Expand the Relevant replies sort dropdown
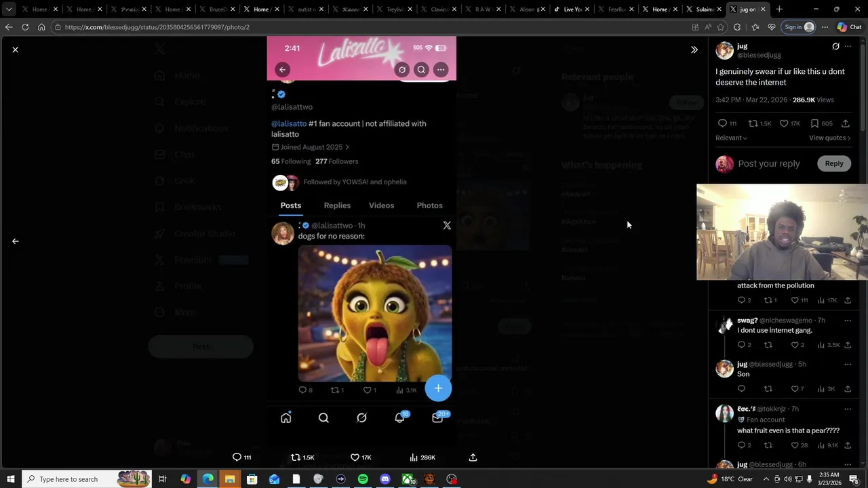The image size is (868, 488). [x=731, y=138]
